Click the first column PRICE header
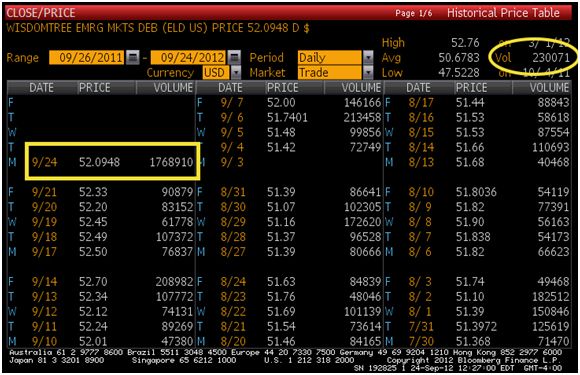Screen dimensions: 580x375 [95, 88]
